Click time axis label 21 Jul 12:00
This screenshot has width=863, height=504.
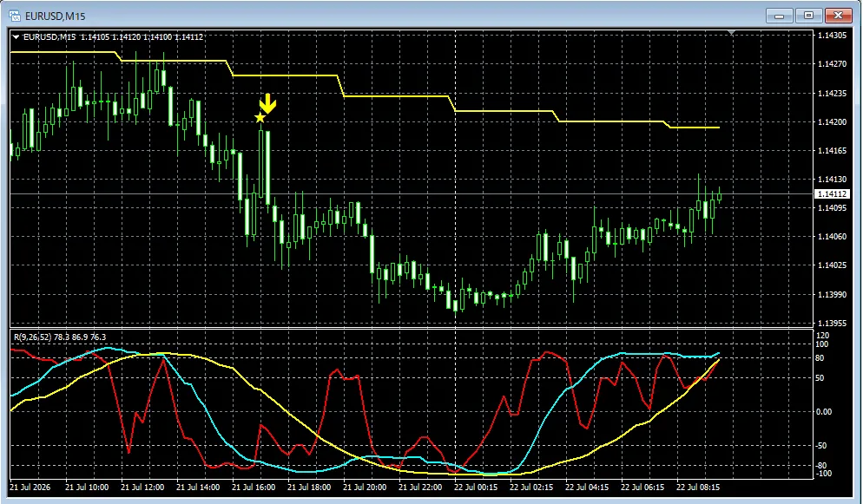point(142,487)
